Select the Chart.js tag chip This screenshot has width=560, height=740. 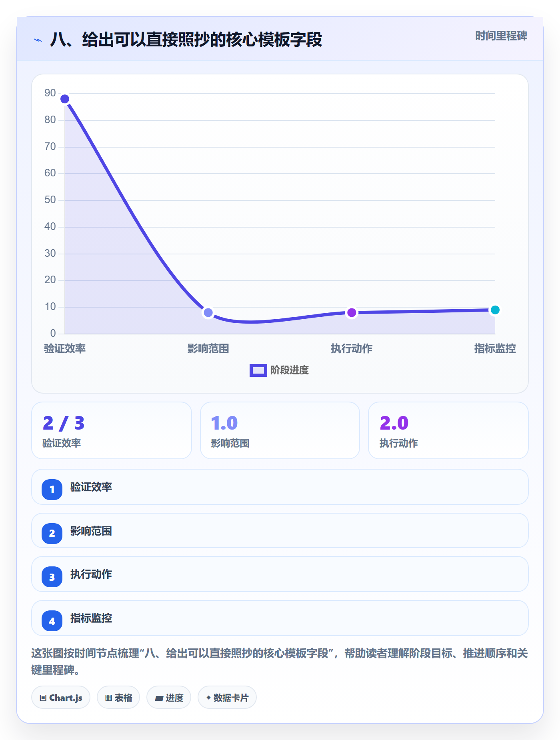61,698
